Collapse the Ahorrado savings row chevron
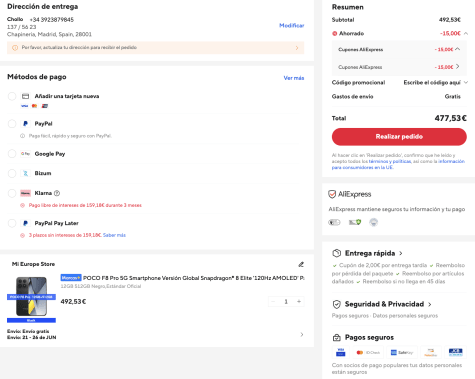Image resolution: width=475 pixels, height=379 pixels. 466,33
